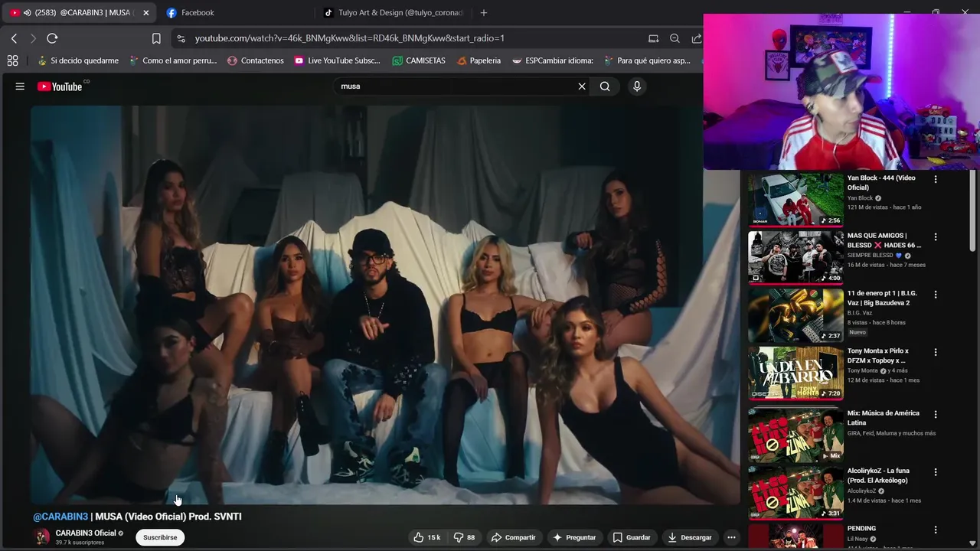The height and width of the screenshot is (551, 980).
Task: Open options for AlcolirykoZ La funa video
Action: tap(935, 472)
